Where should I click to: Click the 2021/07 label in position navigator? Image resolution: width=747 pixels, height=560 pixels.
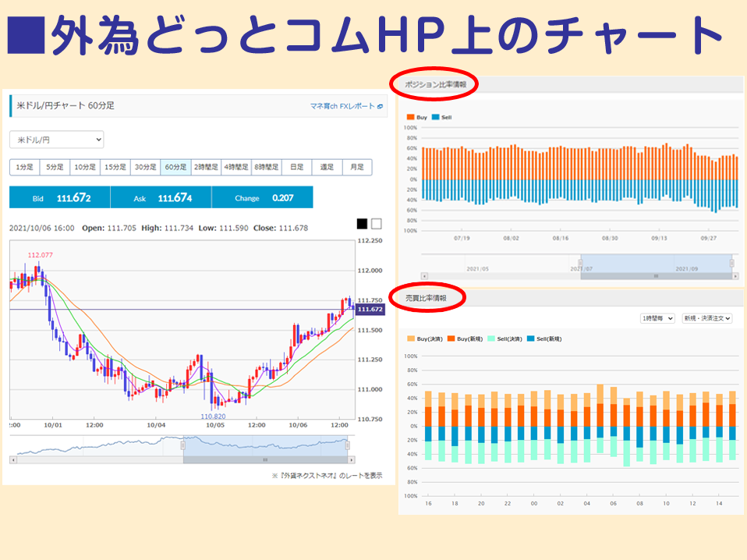click(x=582, y=269)
